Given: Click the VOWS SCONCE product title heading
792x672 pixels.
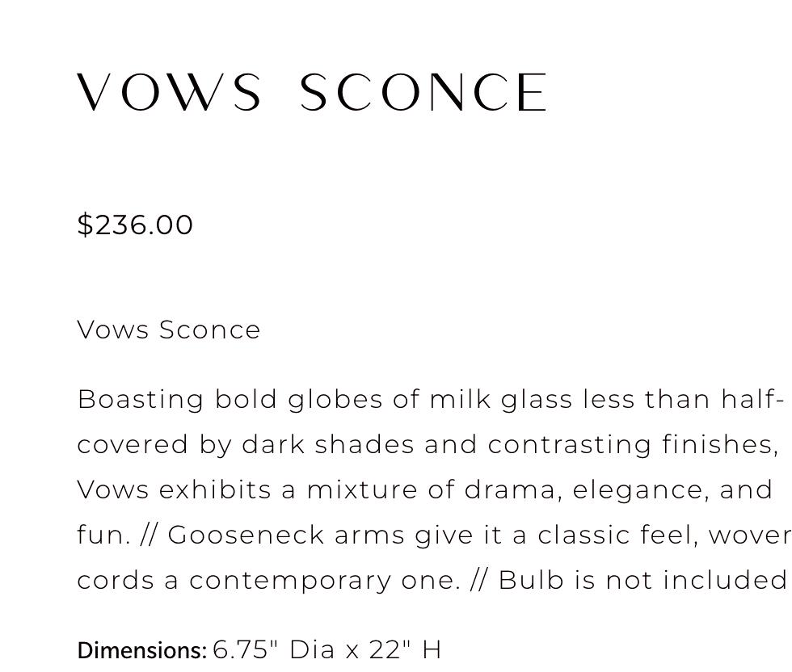Looking at the screenshot, I should click(313, 92).
